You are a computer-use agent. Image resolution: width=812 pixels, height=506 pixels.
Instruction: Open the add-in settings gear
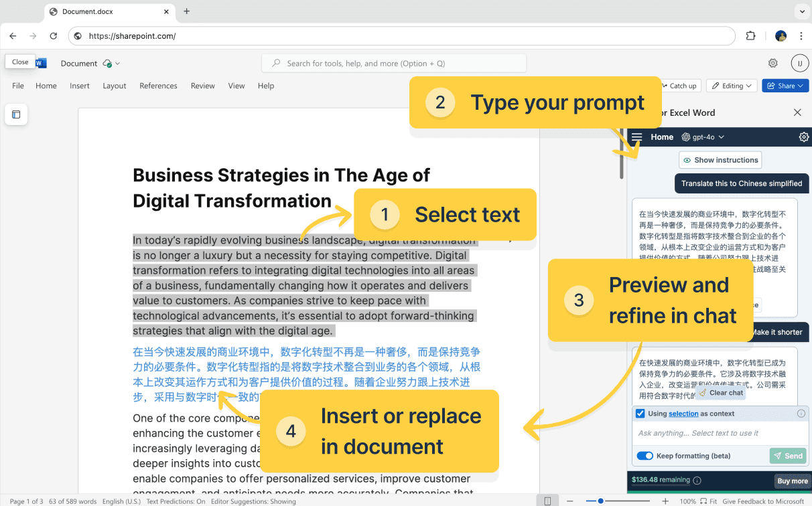click(x=804, y=137)
